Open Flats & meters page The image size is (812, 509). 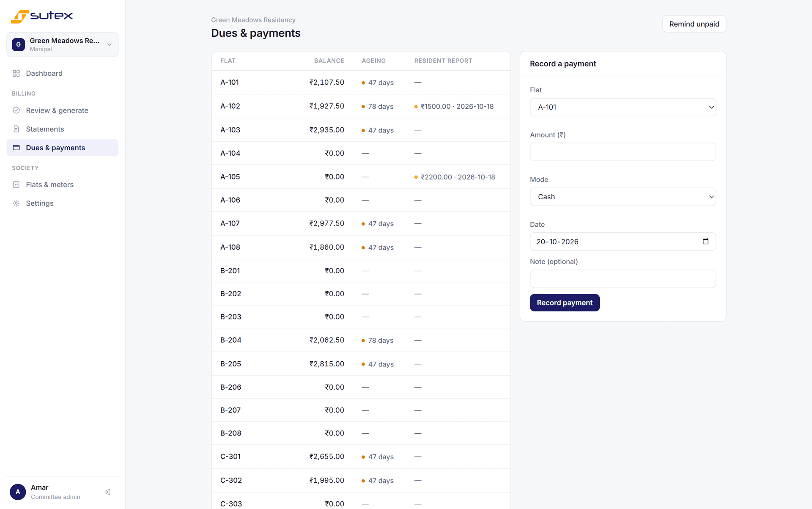click(63, 184)
